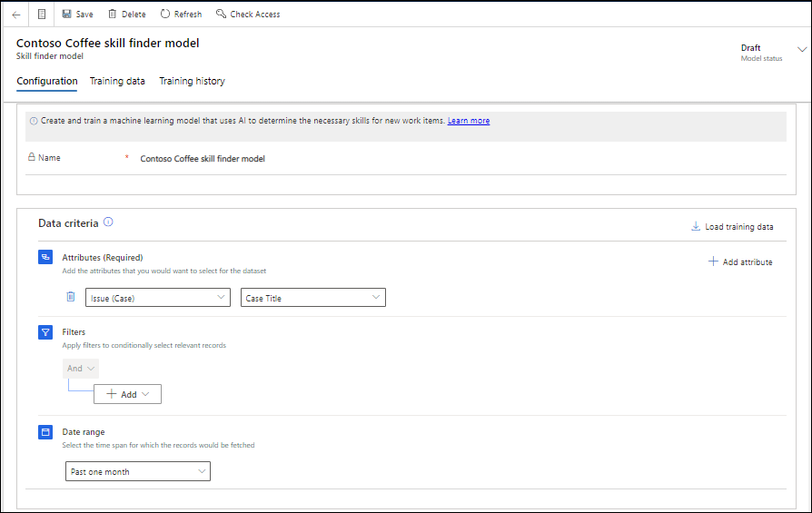Delete the skill finder model
Viewport: 812px width, 513px height.
127,14
